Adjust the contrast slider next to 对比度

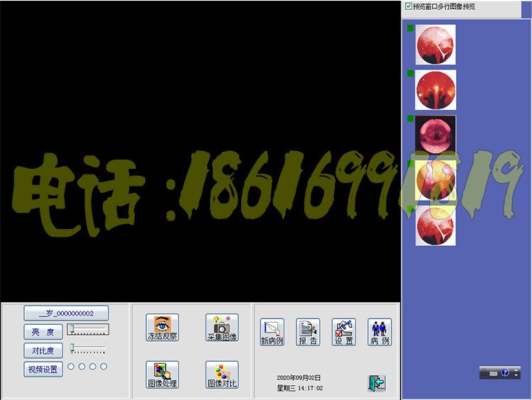pyautogui.click(x=88, y=348)
